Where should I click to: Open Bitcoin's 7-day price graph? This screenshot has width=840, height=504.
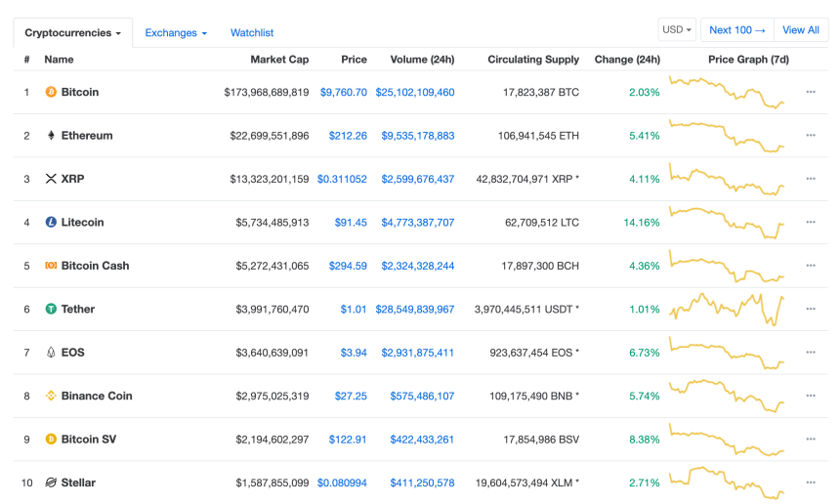[727, 92]
